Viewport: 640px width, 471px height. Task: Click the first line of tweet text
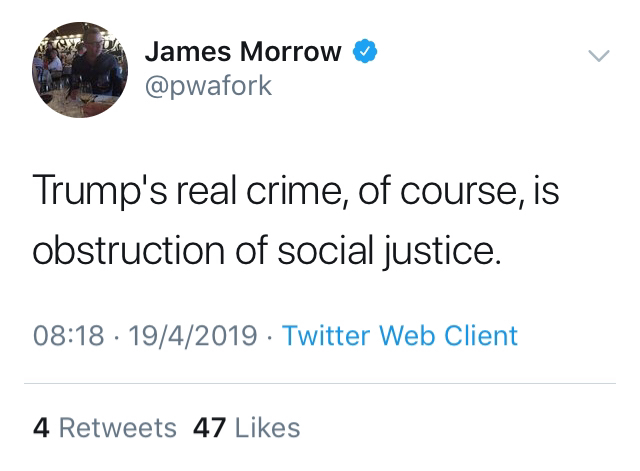(296, 191)
